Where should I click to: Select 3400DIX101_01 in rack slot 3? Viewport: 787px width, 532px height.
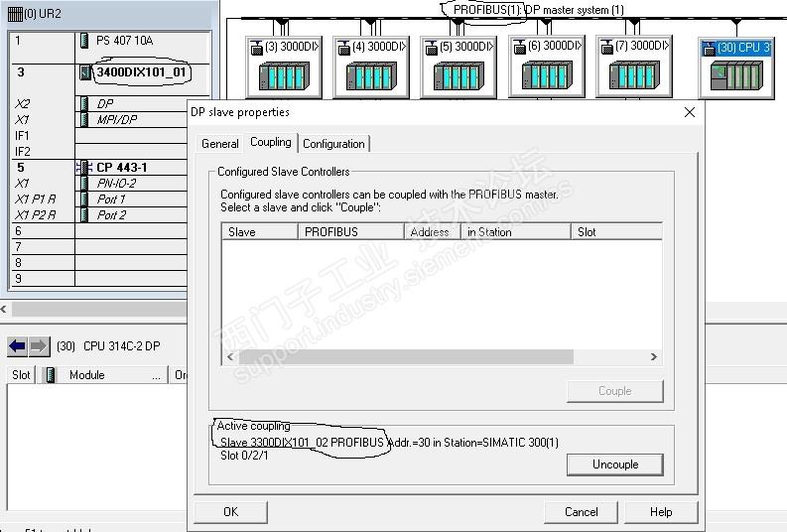point(142,72)
